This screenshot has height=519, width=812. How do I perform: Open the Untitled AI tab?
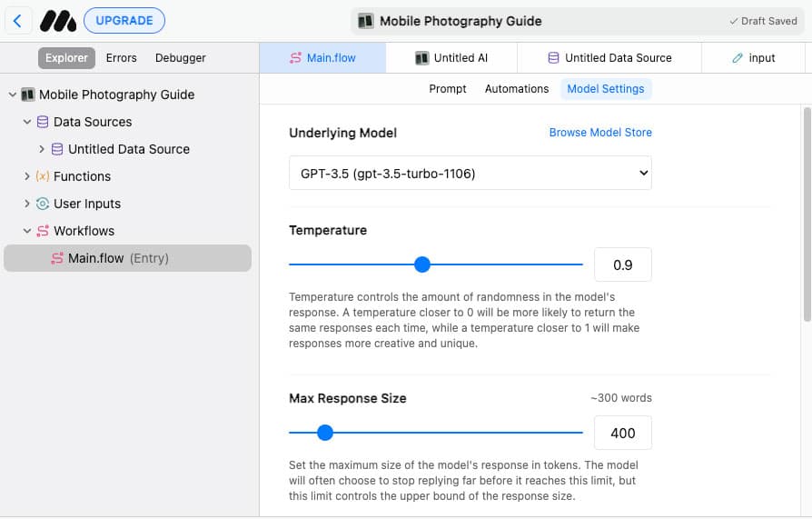pos(451,58)
